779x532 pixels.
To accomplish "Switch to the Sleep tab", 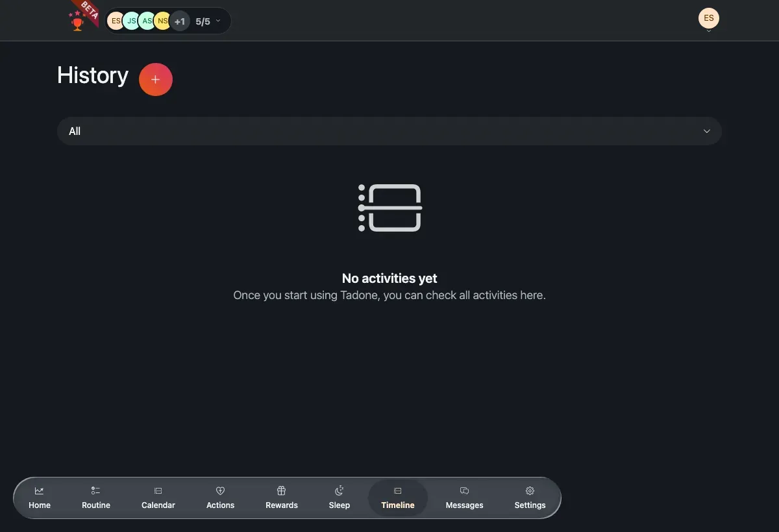I will [340, 498].
